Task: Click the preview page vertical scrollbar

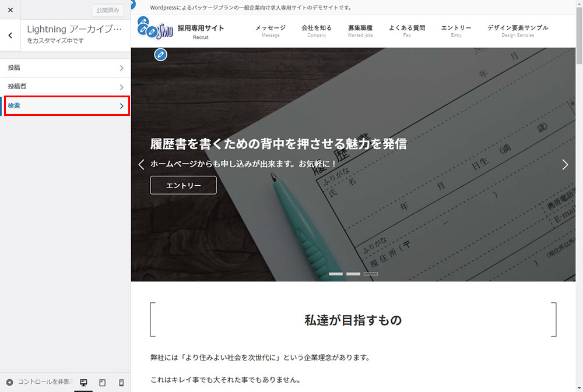Action: point(579,175)
